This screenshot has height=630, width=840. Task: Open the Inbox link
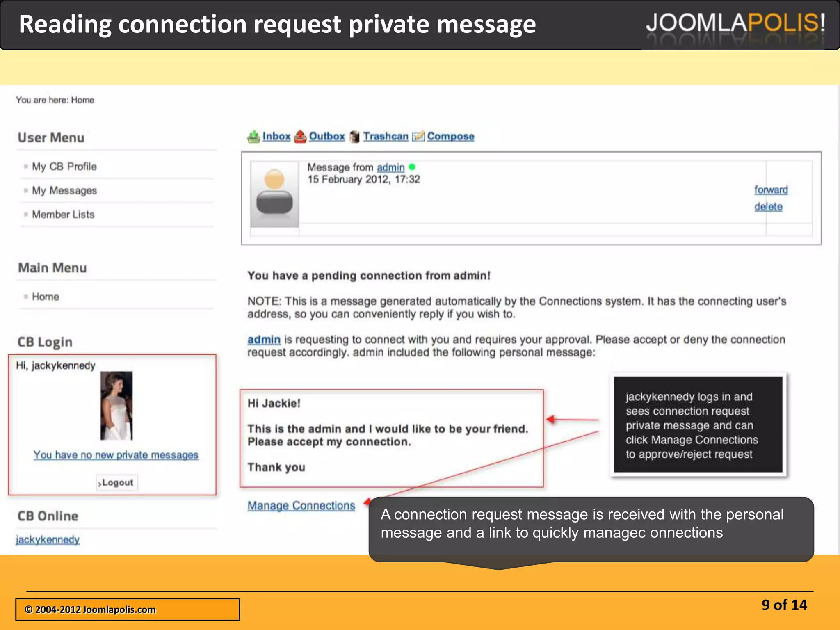[x=276, y=136]
